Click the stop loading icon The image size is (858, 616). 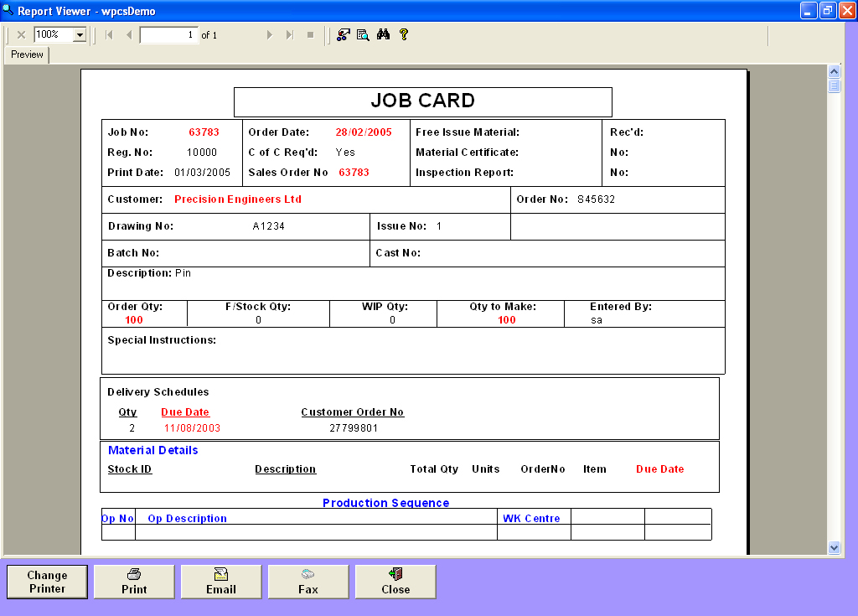(x=310, y=35)
